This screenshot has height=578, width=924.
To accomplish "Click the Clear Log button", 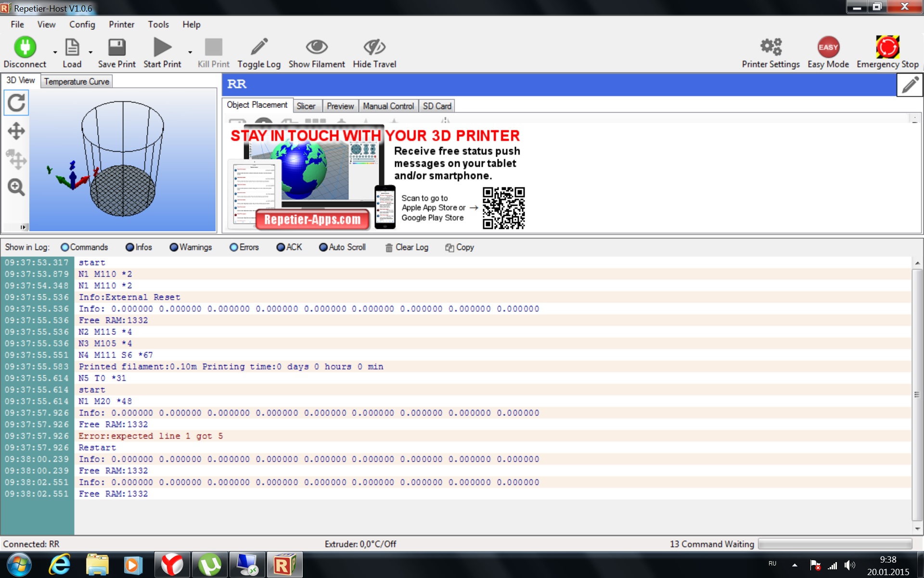I will coord(407,248).
